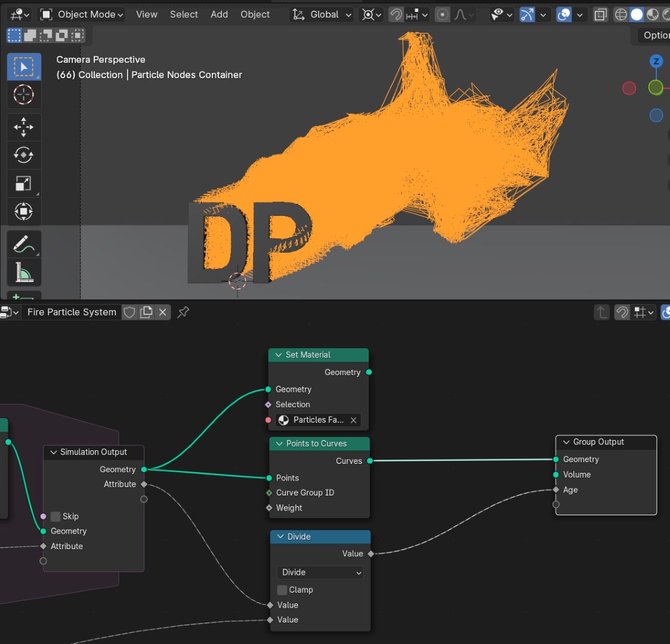
Task: Click the fake user shield icon
Action: pyautogui.click(x=129, y=312)
